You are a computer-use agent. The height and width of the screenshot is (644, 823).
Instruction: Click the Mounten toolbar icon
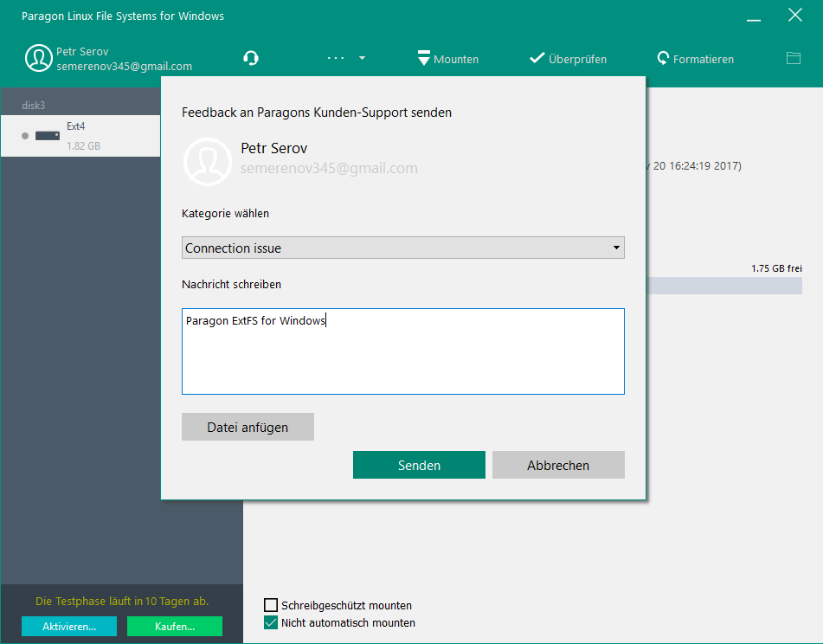coord(424,58)
